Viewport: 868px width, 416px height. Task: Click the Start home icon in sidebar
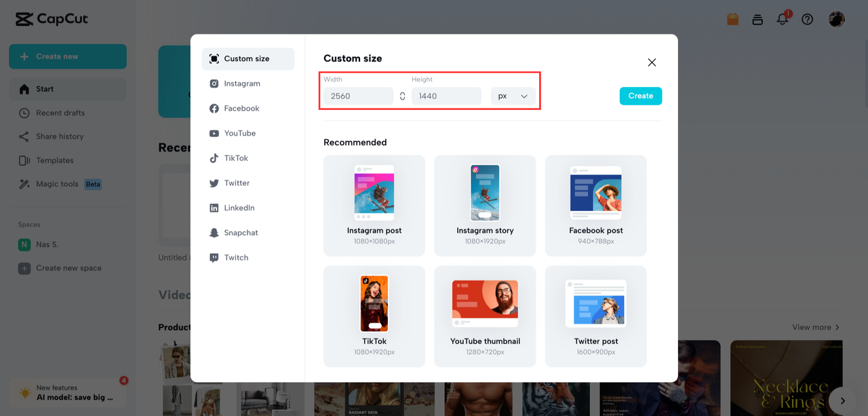[24, 89]
